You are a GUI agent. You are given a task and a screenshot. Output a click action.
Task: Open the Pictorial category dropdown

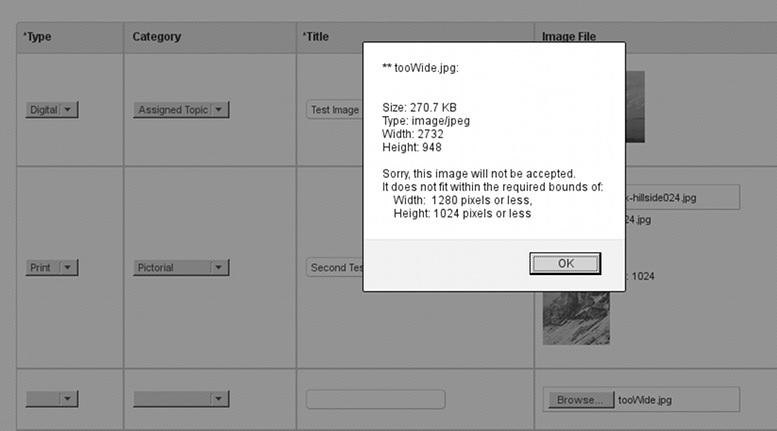pos(181,268)
